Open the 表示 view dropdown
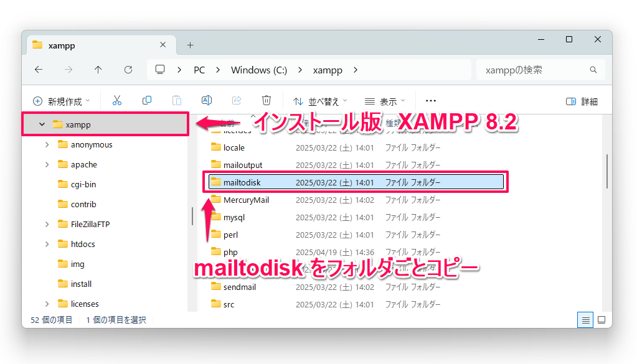The height and width of the screenshot is (364, 637). pos(385,101)
